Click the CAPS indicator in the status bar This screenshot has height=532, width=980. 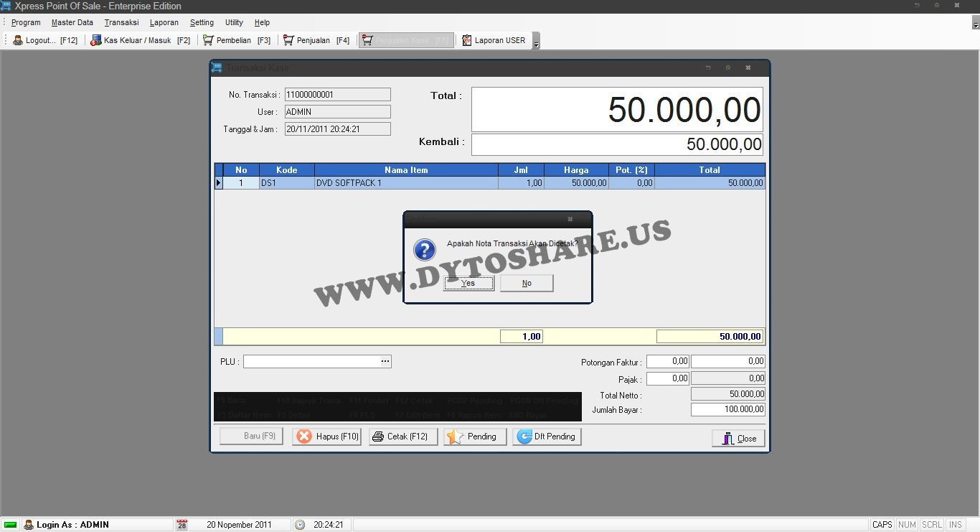pos(882,525)
